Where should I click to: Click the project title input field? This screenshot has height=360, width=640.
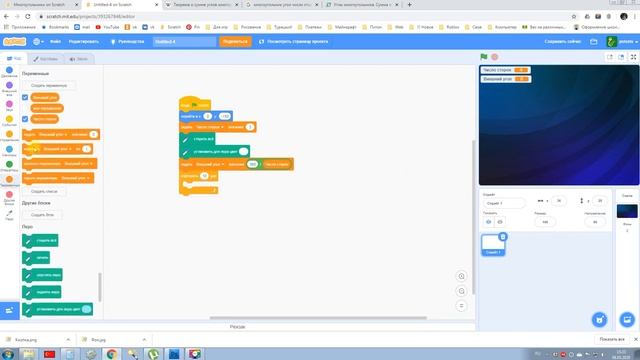point(184,42)
